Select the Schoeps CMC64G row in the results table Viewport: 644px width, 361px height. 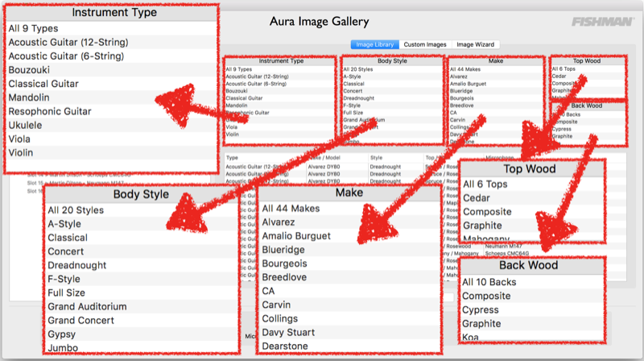(507, 254)
